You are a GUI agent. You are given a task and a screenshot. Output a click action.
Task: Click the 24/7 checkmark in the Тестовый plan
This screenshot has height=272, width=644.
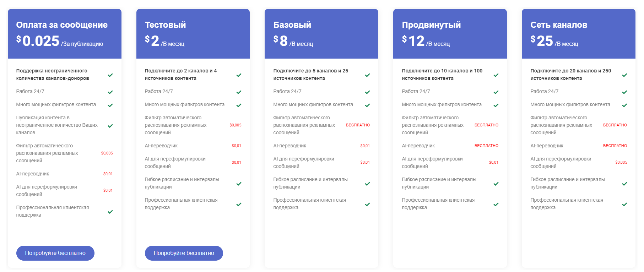coord(239,92)
